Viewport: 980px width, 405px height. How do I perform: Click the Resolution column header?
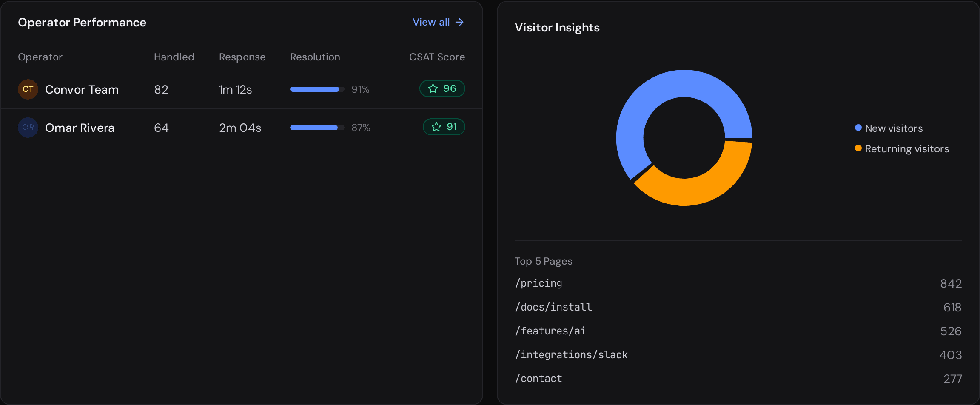click(315, 57)
